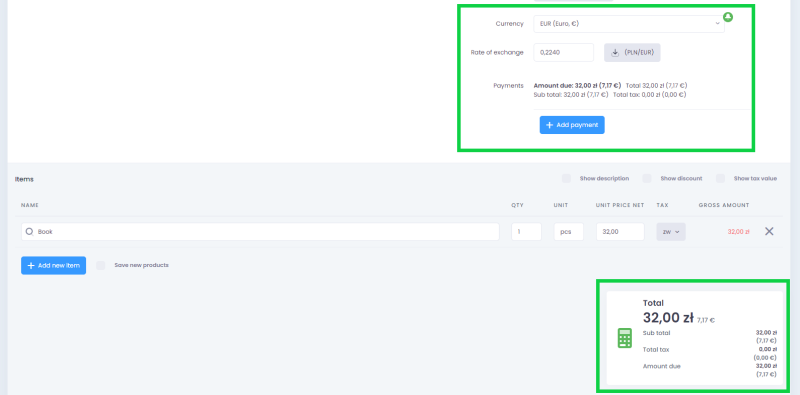Remove the Book item with X icon

coord(769,231)
